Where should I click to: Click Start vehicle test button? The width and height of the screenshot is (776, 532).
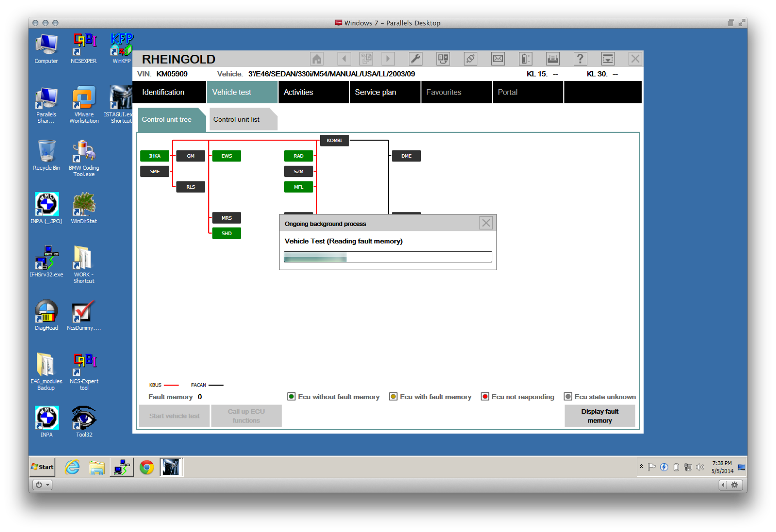(x=175, y=416)
